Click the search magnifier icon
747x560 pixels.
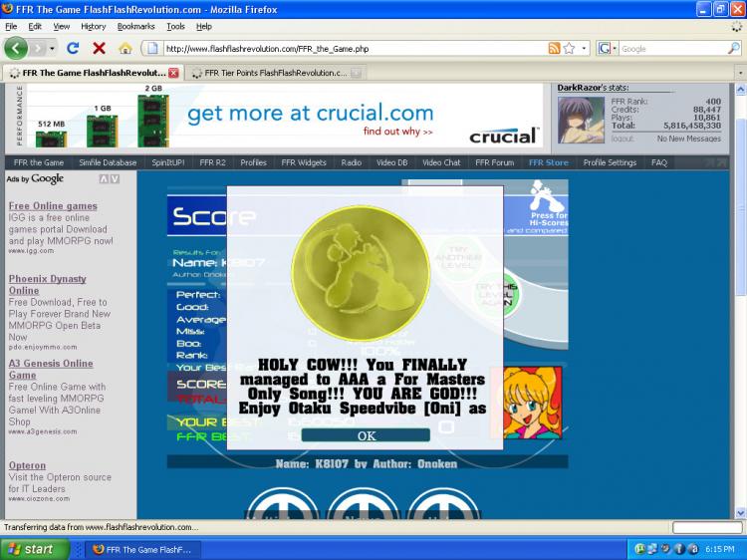734,48
